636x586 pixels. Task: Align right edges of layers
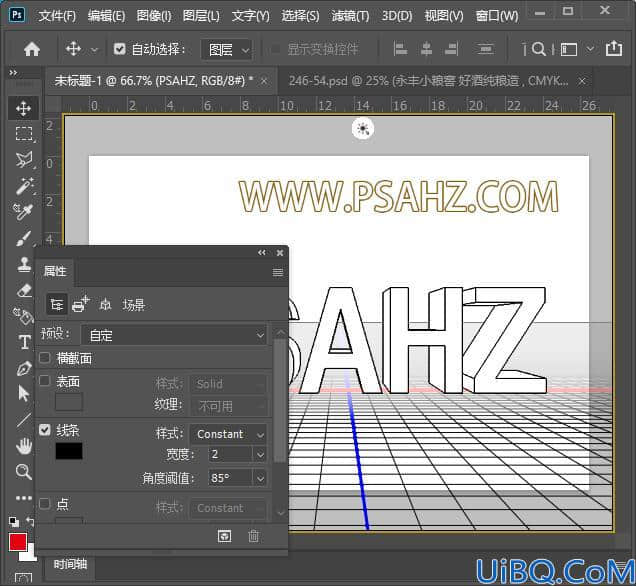tap(451, 49)
